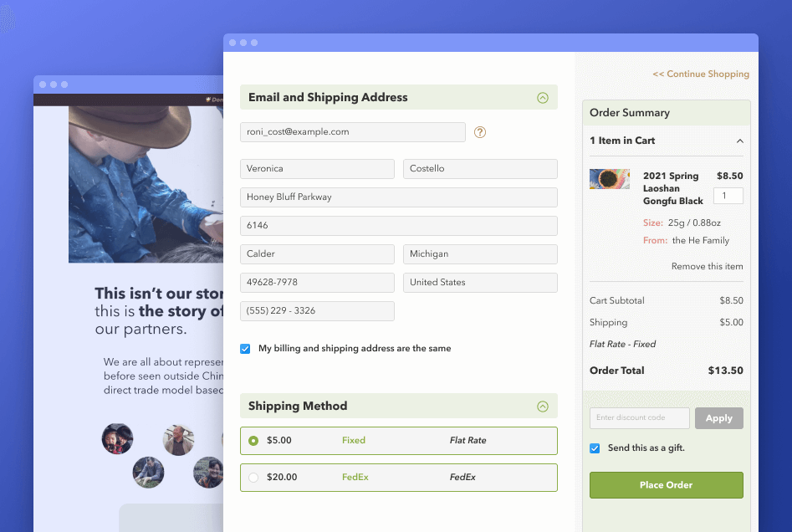Select the $5.00 Flat Rate shipping option

click(253, 440)
